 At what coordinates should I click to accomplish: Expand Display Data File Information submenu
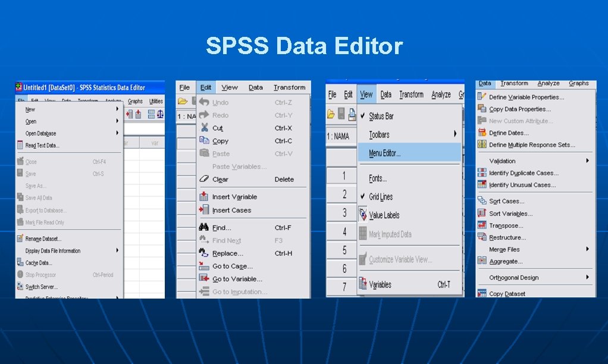117,250
